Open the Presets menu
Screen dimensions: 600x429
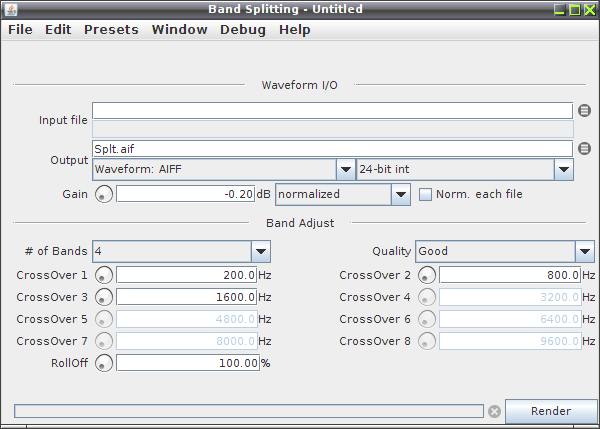pos(111,30)
